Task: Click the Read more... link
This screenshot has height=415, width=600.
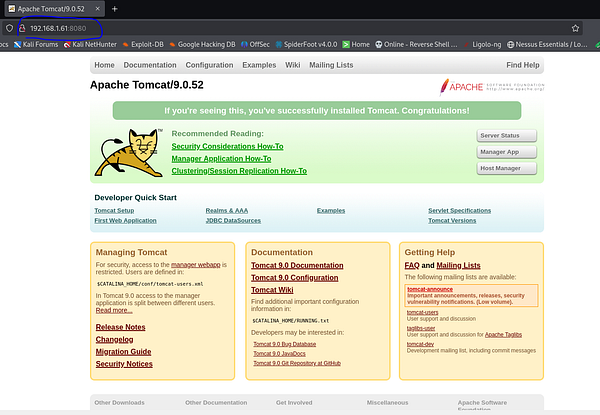Action: (114, 310)
